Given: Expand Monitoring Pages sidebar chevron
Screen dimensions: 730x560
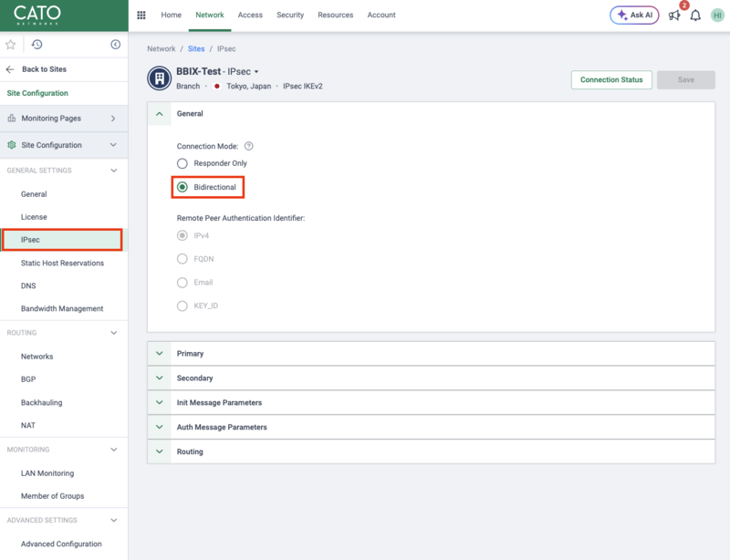Looking at the screenshot, I should pos(113,119).
